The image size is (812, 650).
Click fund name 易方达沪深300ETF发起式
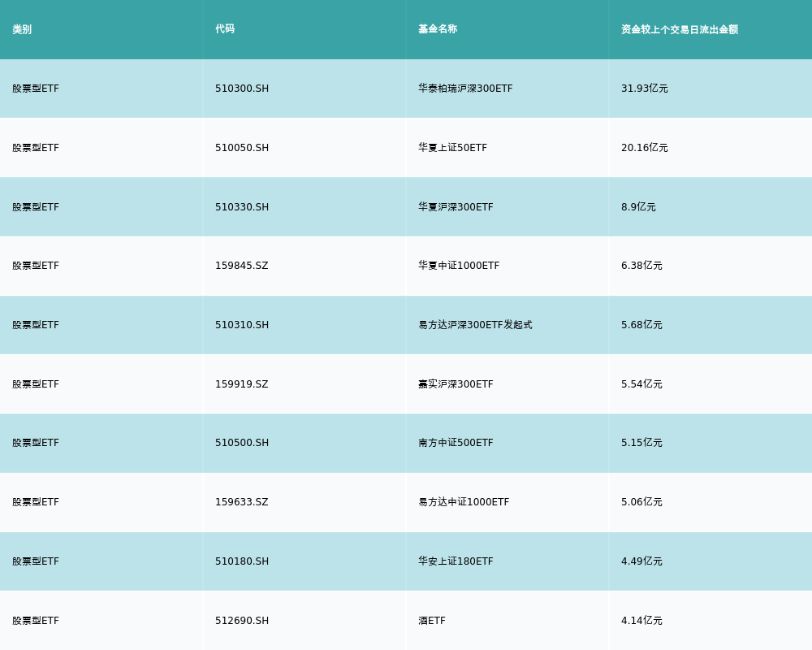[475, 325]
